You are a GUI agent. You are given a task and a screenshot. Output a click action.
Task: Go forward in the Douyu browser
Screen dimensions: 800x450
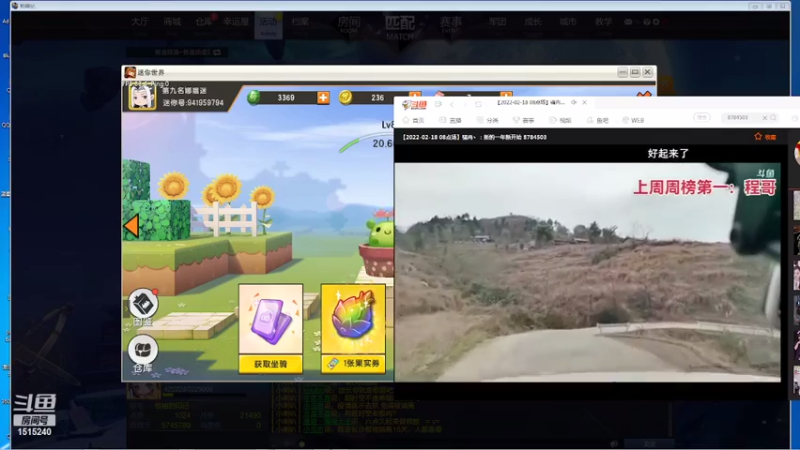(465, 104)
